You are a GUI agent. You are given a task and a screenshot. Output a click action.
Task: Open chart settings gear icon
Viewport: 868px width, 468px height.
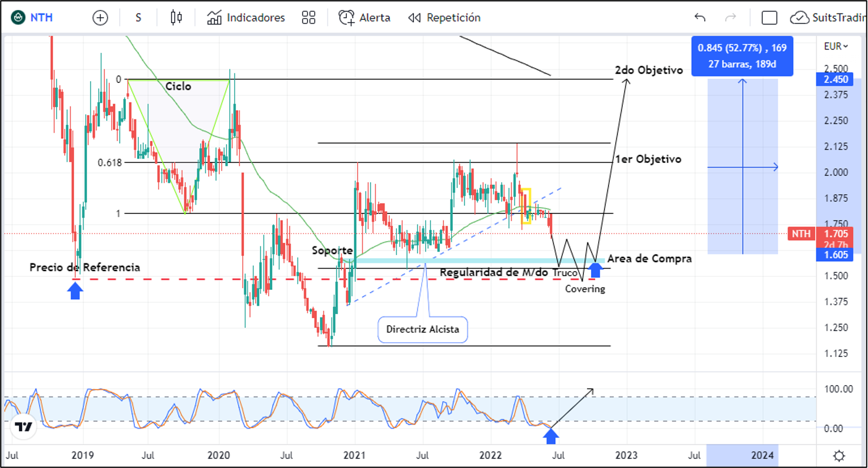[839, 455]
